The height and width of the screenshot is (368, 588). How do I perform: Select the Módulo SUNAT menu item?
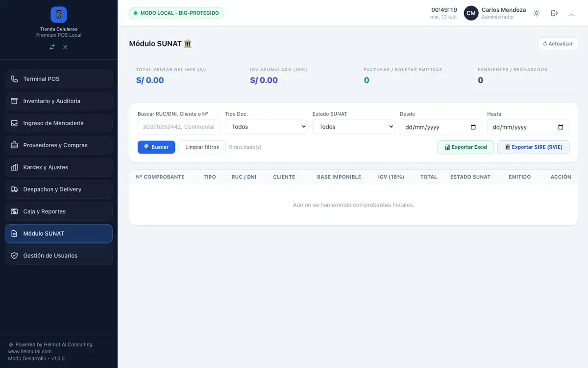pos(59,234)
